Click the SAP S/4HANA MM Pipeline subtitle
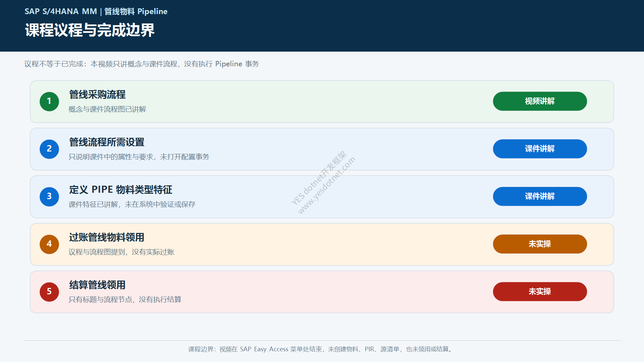The image size is (644, 362). tap(96, 11)
